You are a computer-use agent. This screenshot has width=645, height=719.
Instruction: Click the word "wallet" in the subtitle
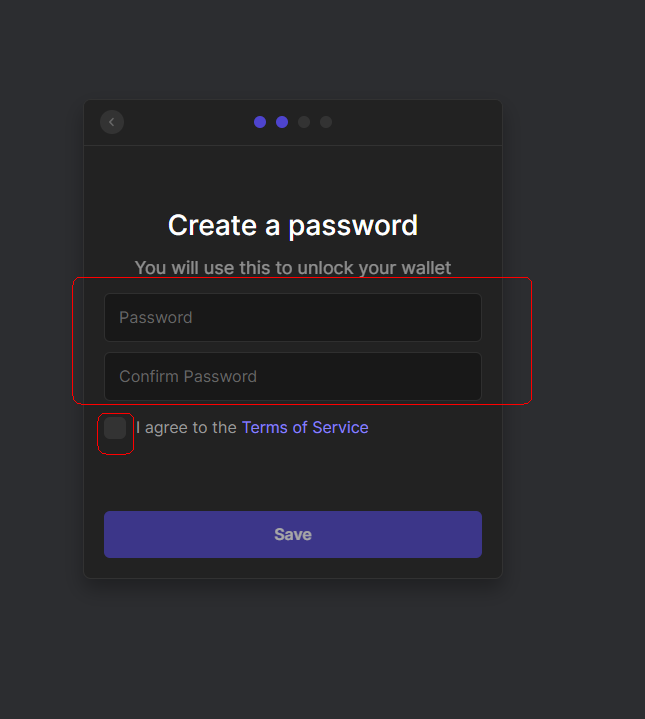[424, 268]
